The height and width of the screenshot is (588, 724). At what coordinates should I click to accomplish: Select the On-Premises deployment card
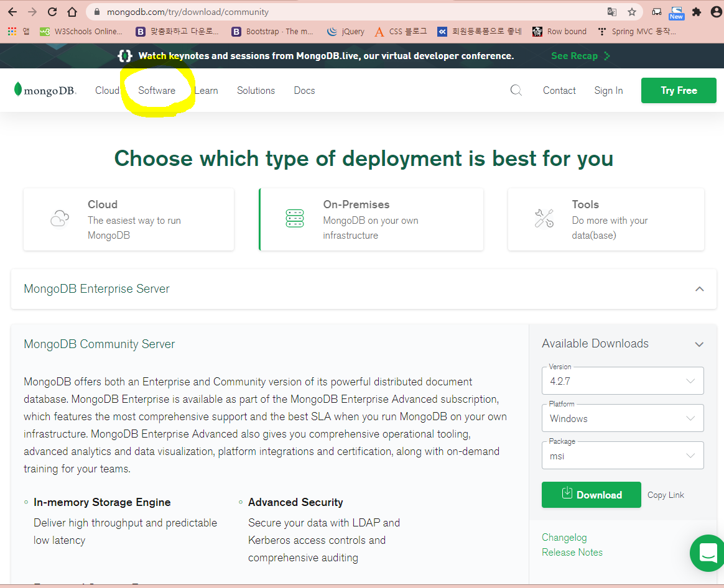coord(371,219)
